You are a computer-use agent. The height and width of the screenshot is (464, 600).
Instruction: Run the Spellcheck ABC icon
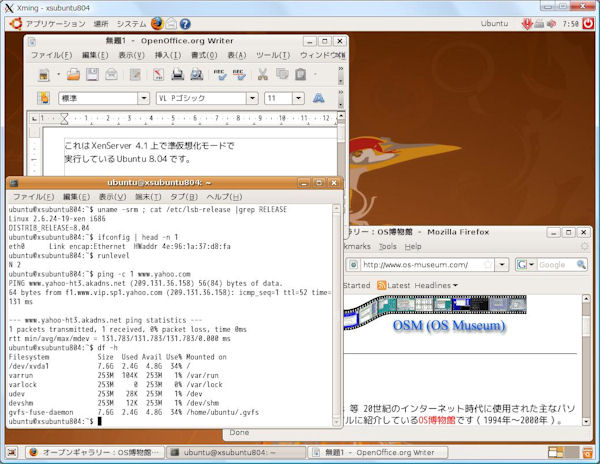tap(220, 74)
